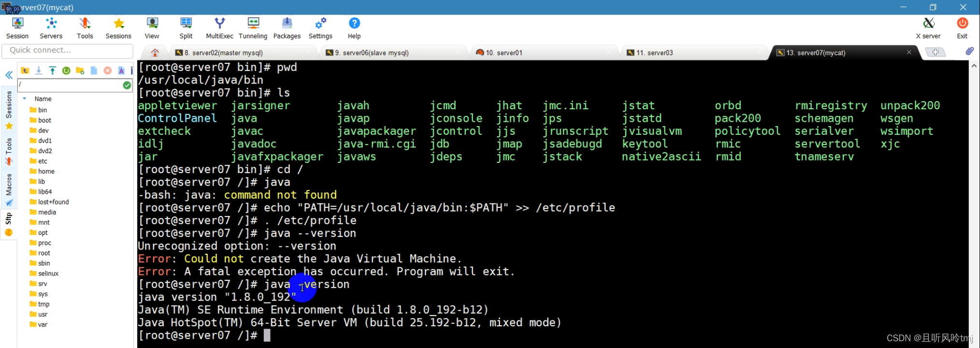Click the Quick connect search field
980x348 pixels.
click(68, 50)
